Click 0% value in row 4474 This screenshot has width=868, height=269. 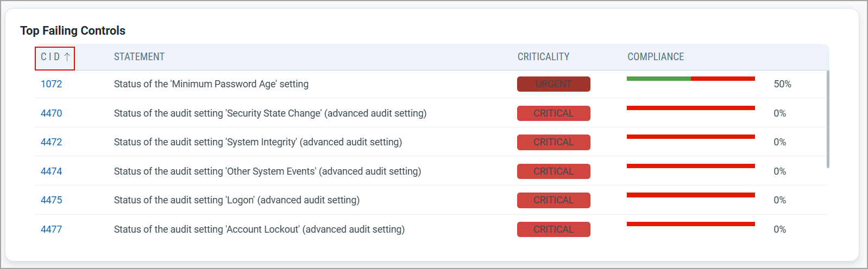pos(779,171)
